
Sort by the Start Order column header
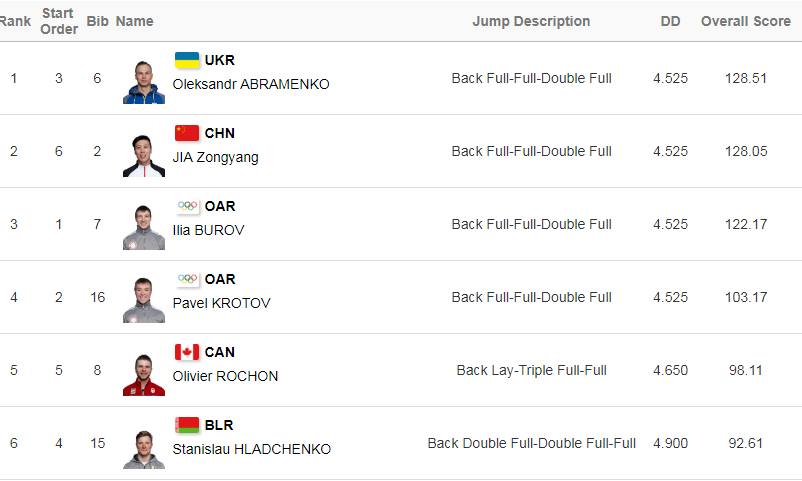coord(59,21)
